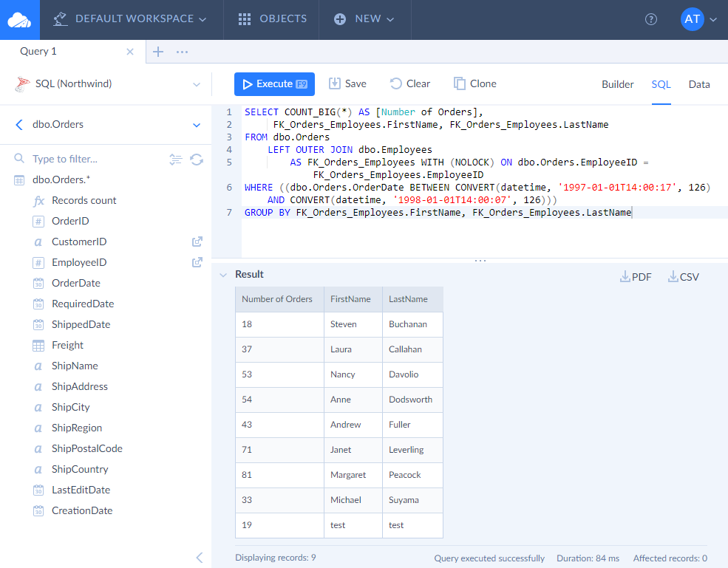Click the FirstName column header
Screen dimensions: 728x568
point(353,299)
